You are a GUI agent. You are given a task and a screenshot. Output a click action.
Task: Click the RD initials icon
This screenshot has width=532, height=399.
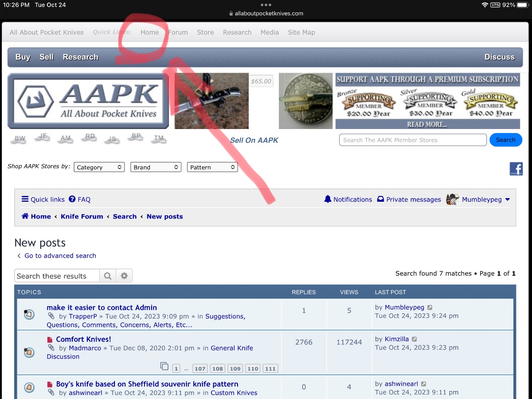click(x=90, y=137)
